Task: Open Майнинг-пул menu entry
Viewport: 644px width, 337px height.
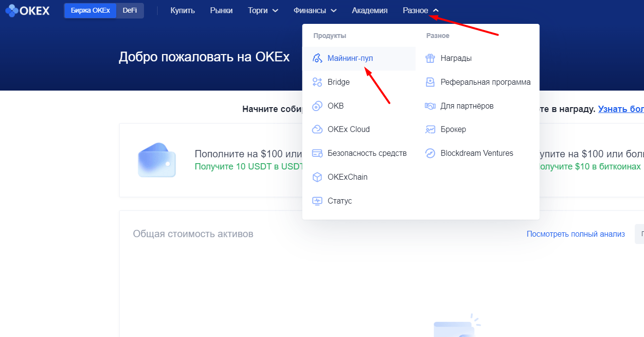Action: [359, 58]
